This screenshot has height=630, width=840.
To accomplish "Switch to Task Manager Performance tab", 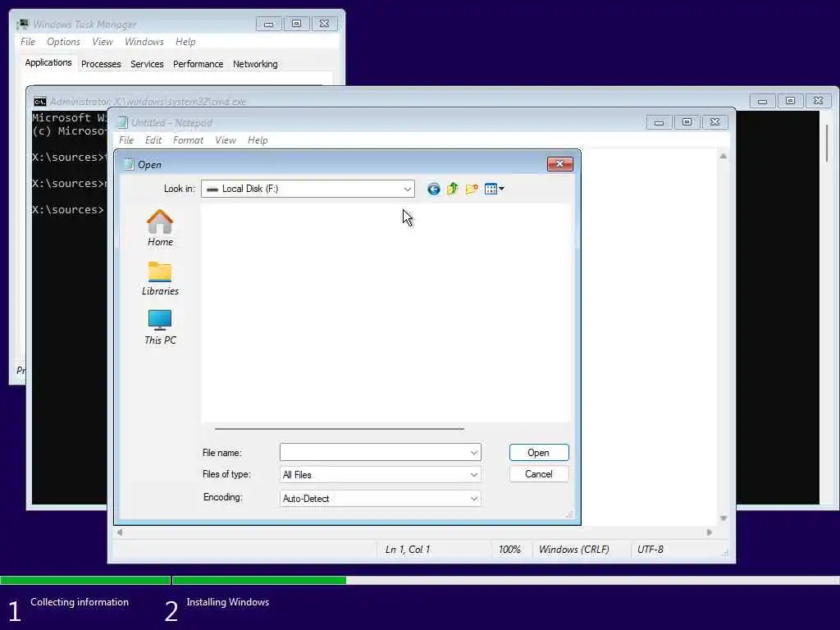I will pyautogui.click(x=199, y=64).
